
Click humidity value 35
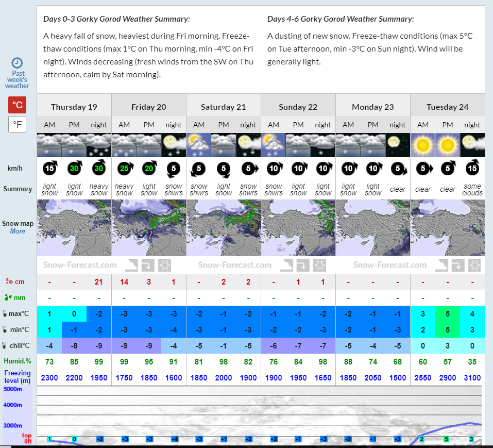pos(472,362)
